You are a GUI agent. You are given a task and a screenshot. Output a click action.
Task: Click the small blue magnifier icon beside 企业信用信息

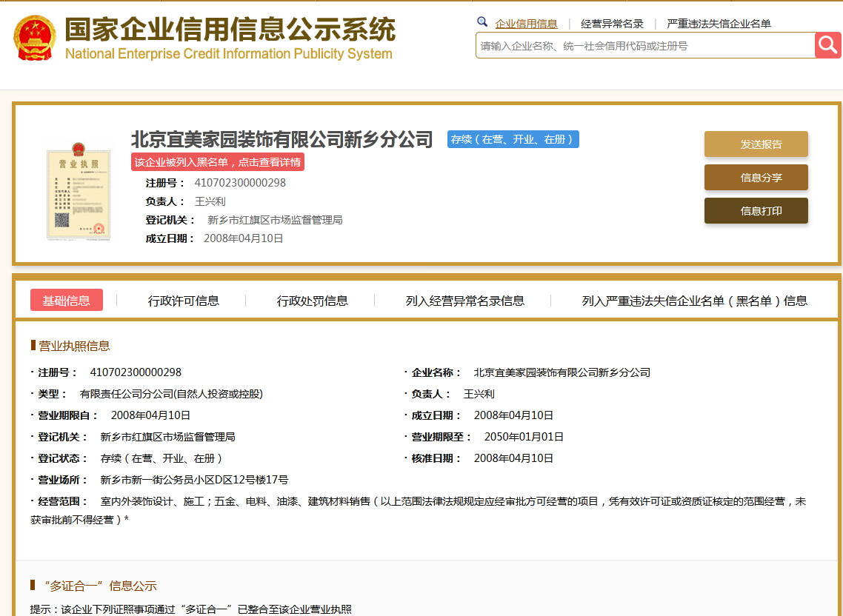(x=482, y=22)
